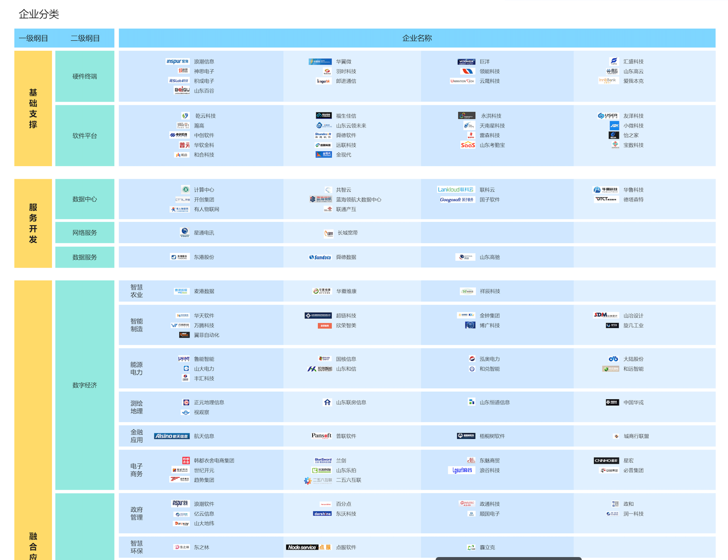Click the 二级纲目 header label
This screenshot has width=728, height=560.
click(x=85, y=38)
